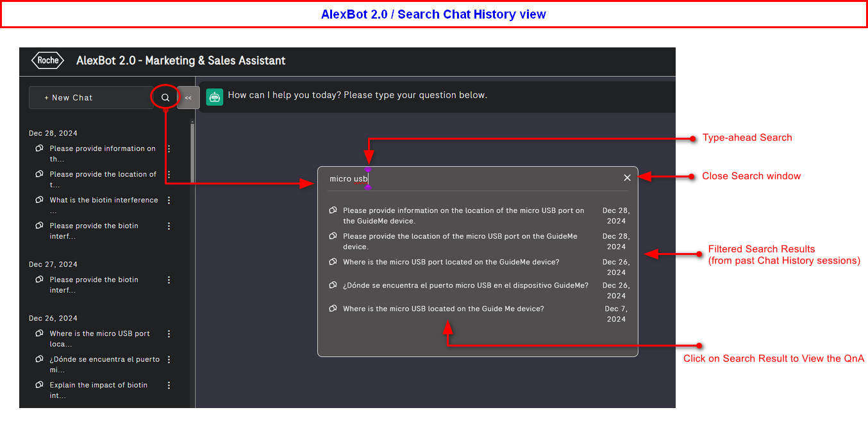Open result 'Where is the micro USB port located on the GuideMe device?'
Viewport: 868px width, 426px height.
point(451,262)
